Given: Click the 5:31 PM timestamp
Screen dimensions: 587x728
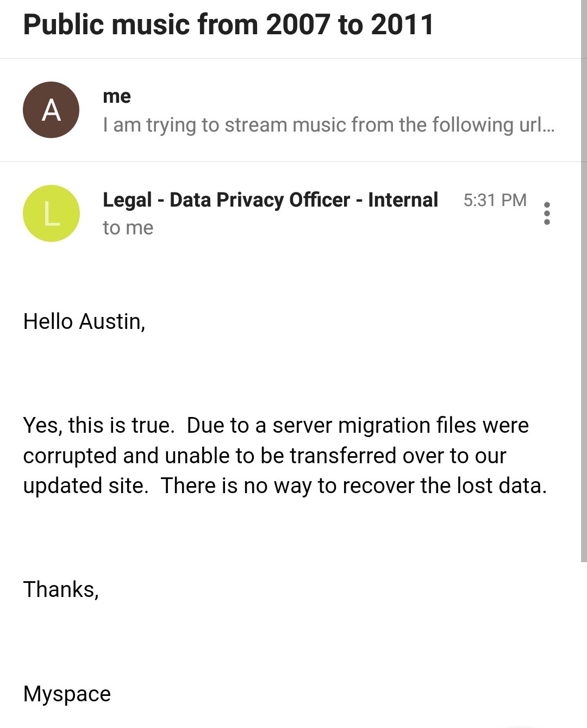Looking at the screenshot, I should tap(495, 200).
